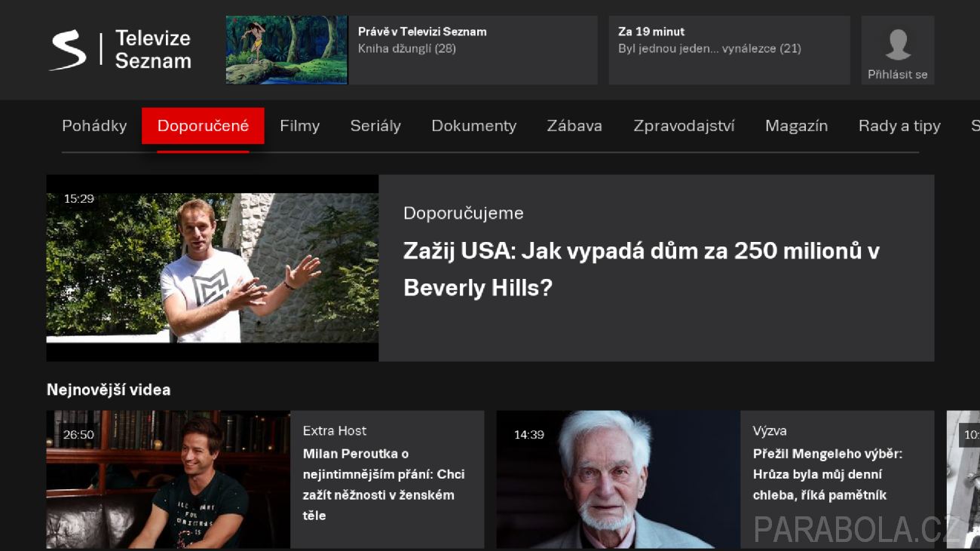Open the Televize Seznam home title
Viewport: 980px width, 551px height.
click(153, 50)
